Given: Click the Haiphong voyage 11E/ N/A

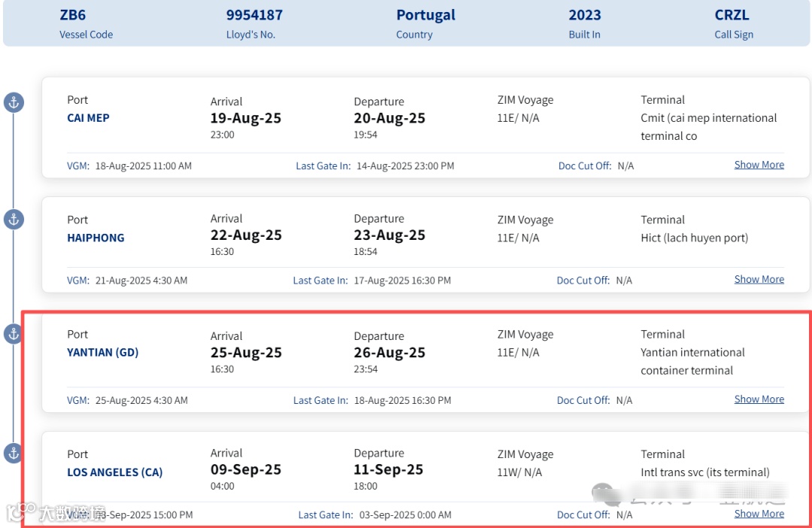Looking at the screenshot, I should [x=518, y=238].
